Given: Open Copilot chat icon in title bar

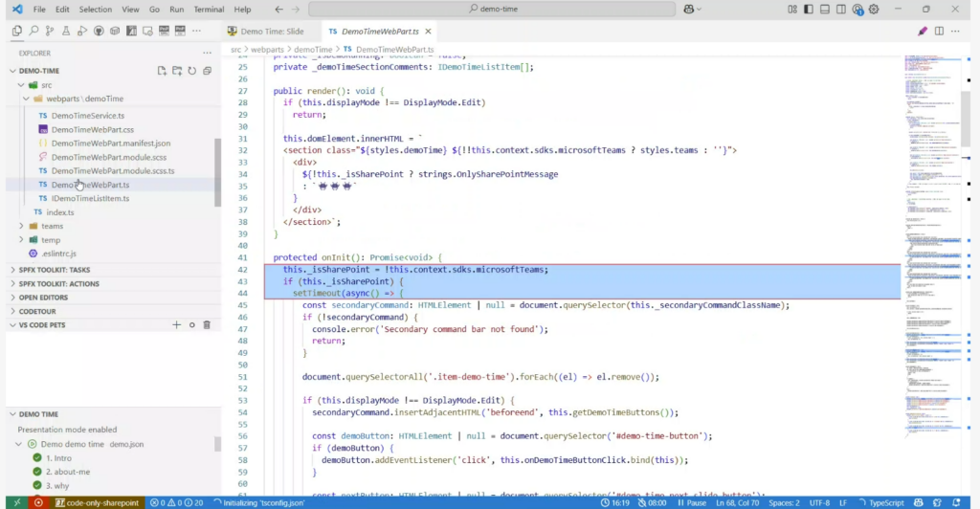Looking at the screenshot, I should coord(689,9).
